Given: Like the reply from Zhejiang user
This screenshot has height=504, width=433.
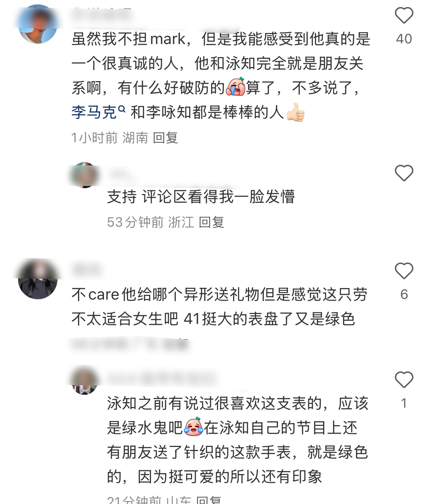Looking at the screenshot, I should (404, 173).
